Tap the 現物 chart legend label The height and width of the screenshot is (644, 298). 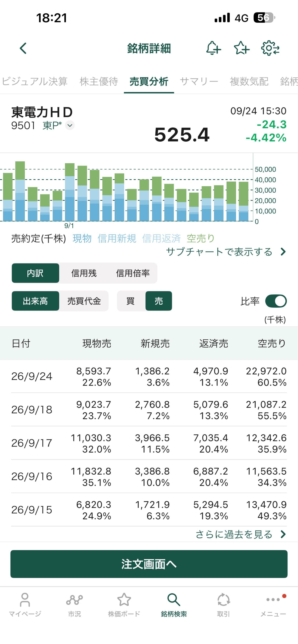tap(82, 238)
